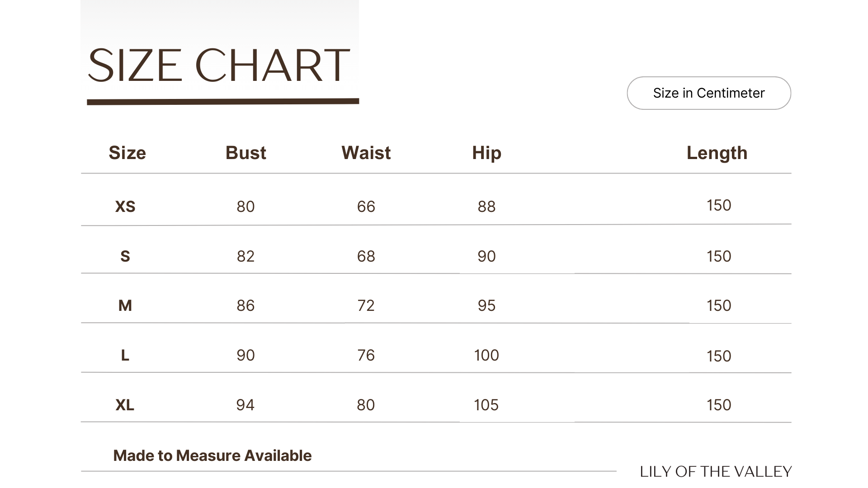The width and height of the screenshot is (868, 488).
Task: Select the L size row label
Action: point(125,356)
